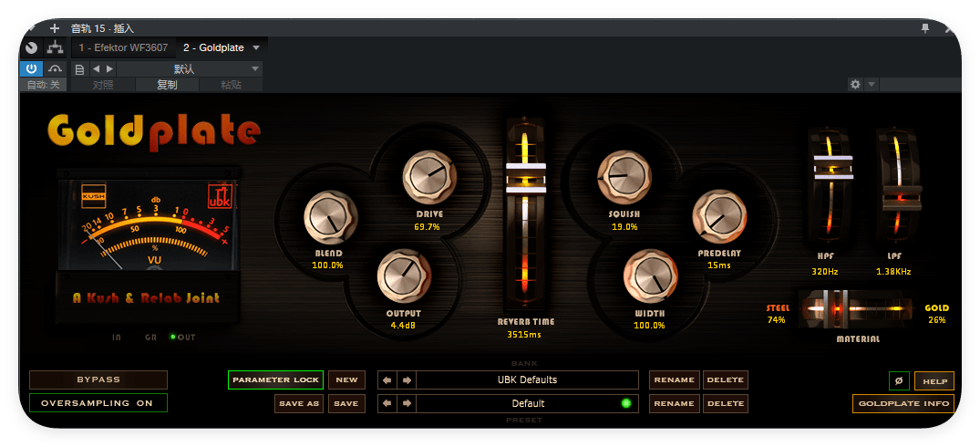The image size is (980, 447).
Task: Click the 复制 copy button
Action: click(167, 85)
